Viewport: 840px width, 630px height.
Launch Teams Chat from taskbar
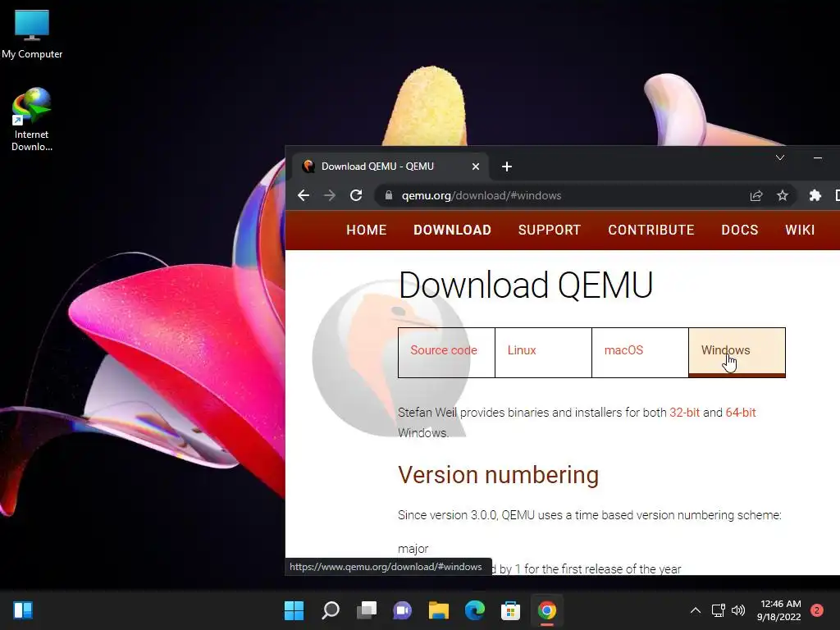tap(402, 610)
